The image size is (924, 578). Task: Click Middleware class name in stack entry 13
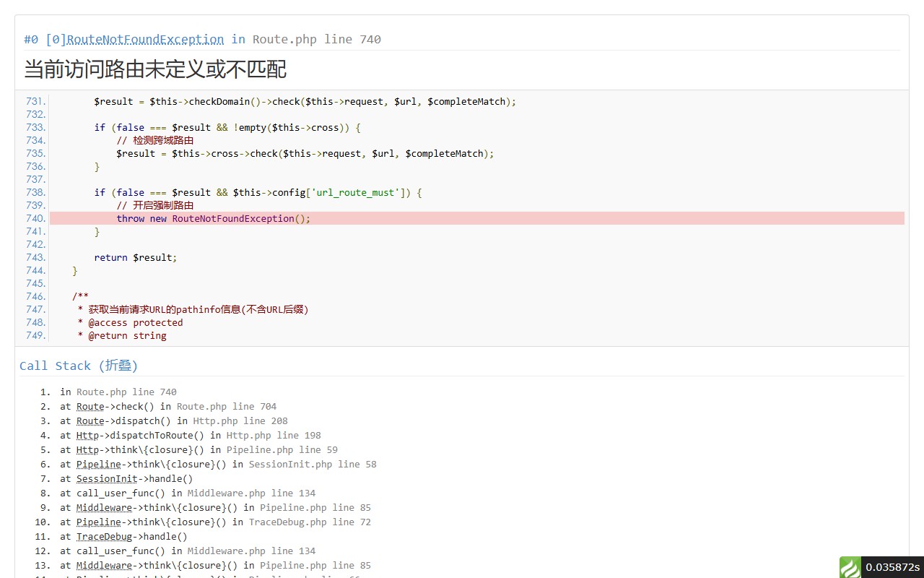click(x=104, y=565)
